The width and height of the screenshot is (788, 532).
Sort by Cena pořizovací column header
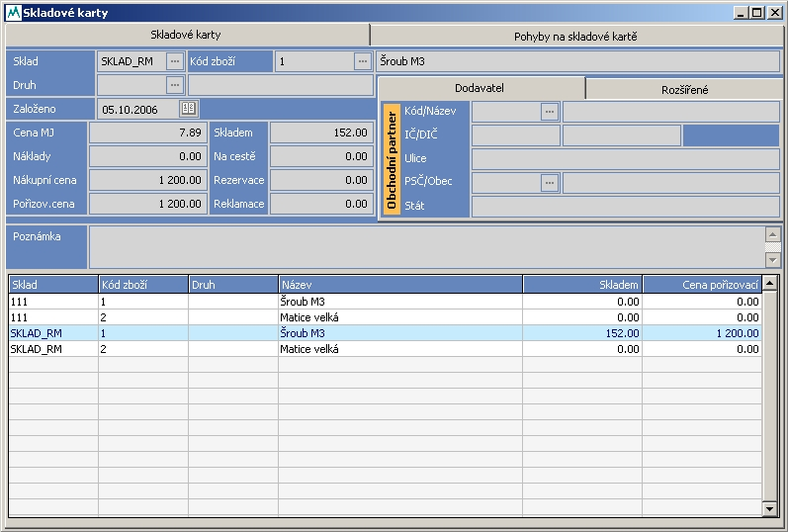point(701,285)
